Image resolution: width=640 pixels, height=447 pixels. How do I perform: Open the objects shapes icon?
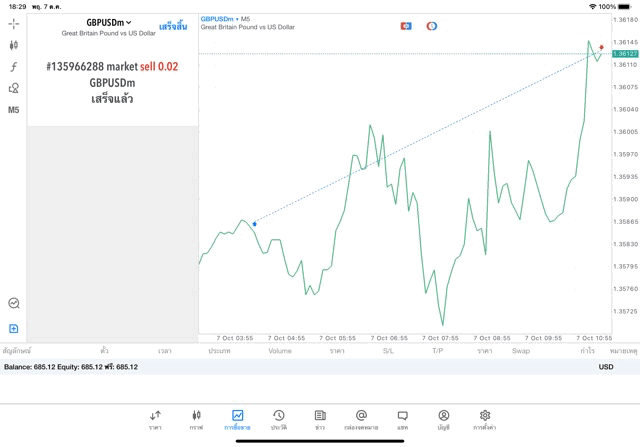tap(13, 88)
